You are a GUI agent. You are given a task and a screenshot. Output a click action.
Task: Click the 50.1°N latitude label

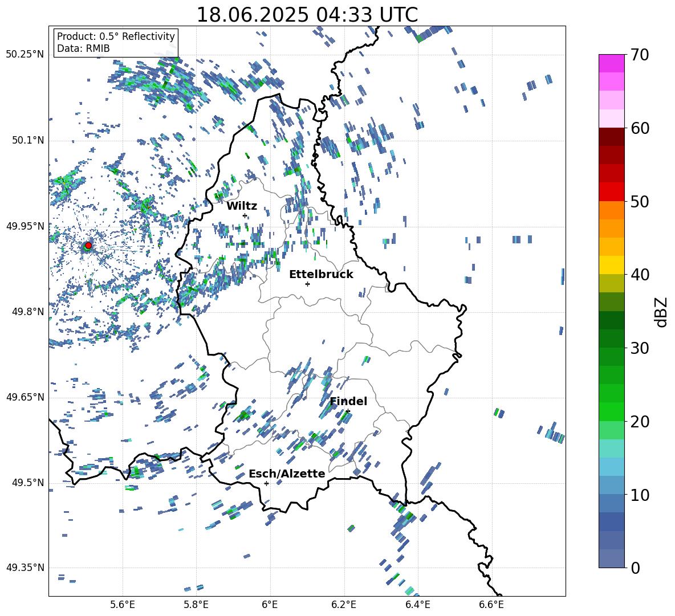[x=28, y=140]
